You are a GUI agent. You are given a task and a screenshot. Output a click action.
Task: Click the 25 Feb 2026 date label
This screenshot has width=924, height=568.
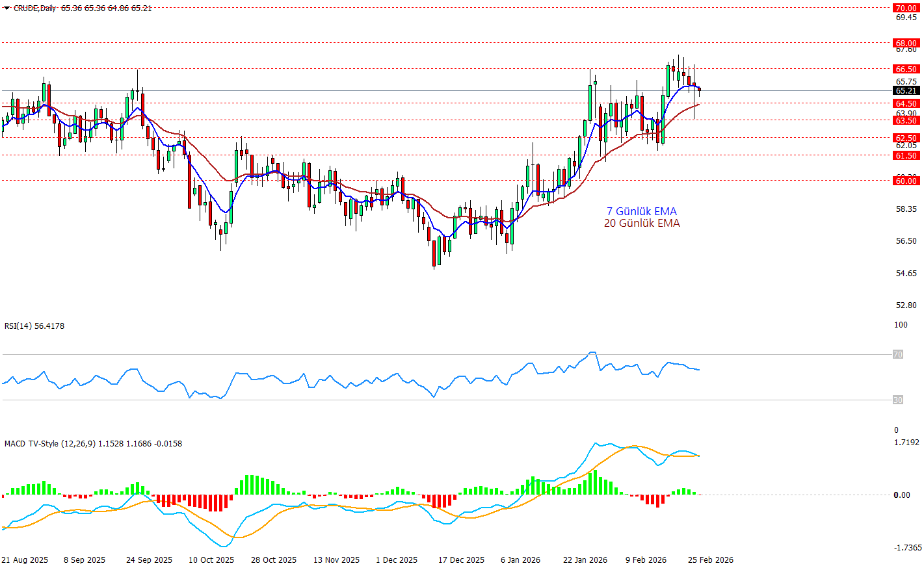[x=711, y=560]
